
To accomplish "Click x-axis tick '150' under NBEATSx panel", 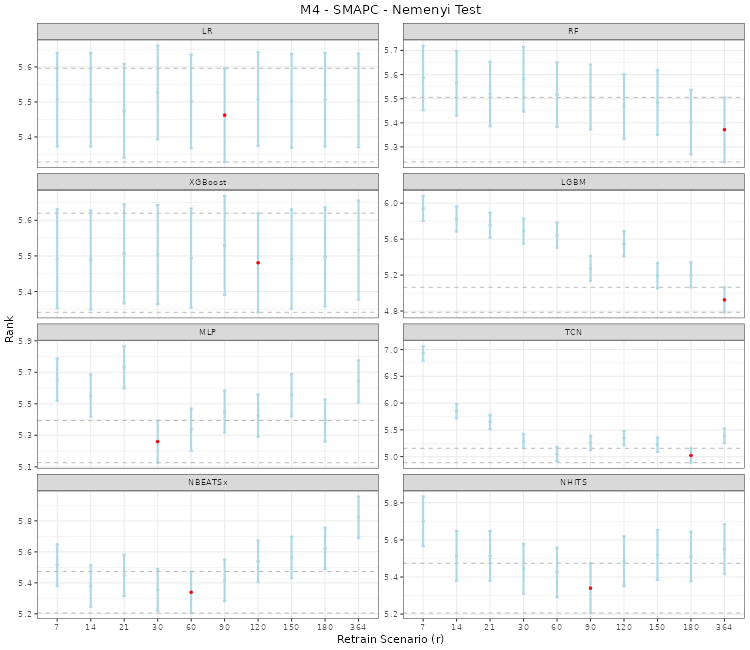I will click(x=291, y=627).
